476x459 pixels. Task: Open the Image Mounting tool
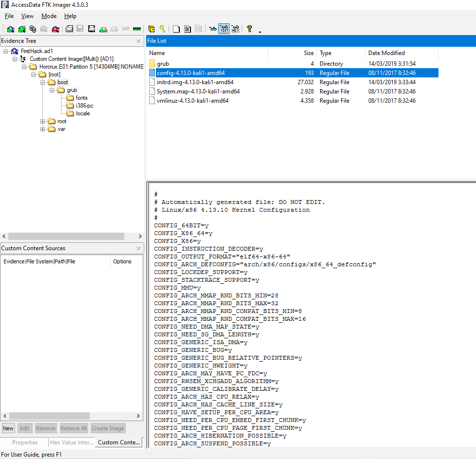(33, 29)
